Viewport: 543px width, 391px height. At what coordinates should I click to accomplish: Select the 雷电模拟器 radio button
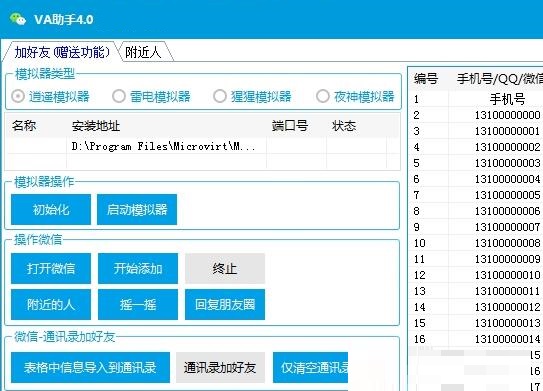pos(151,96)
